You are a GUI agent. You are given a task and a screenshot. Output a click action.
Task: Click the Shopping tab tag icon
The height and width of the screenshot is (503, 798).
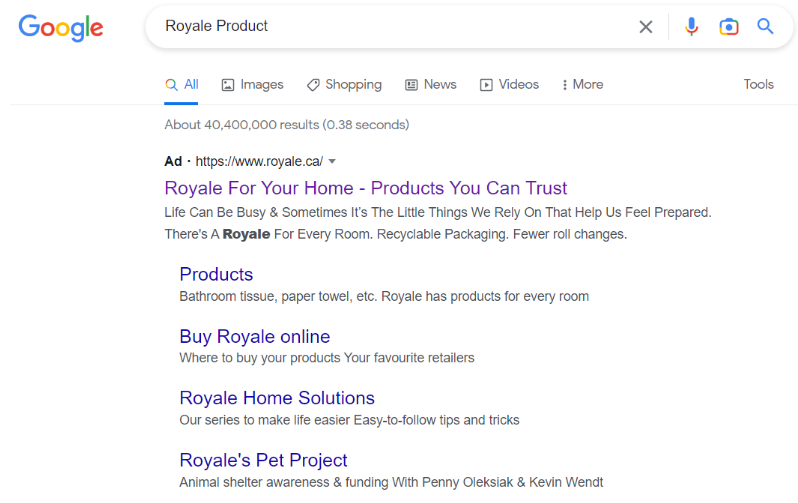tap(313, 85)
